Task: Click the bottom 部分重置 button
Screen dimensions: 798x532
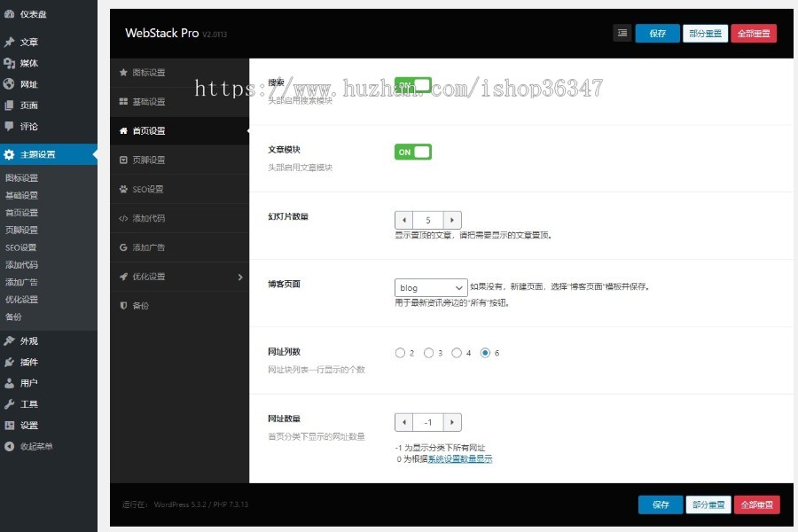Action: coord(708,505)
